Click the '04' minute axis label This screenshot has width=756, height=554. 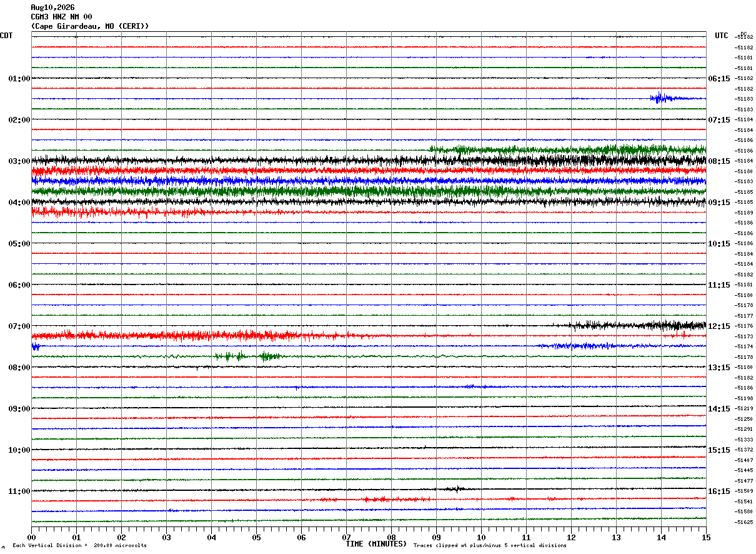211,538
